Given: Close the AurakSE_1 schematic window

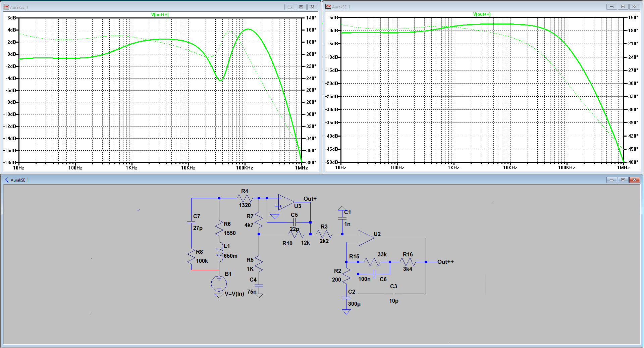Looking at the screenshot, I should point(634,180).
